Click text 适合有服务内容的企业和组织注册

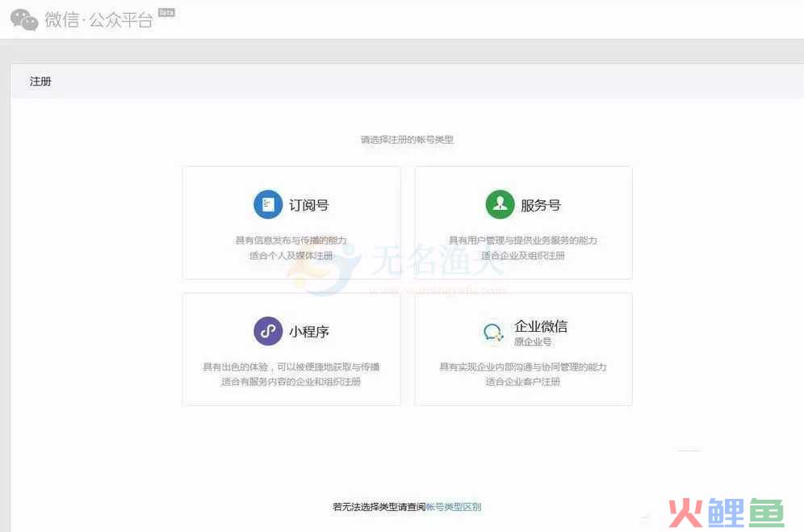291,382
